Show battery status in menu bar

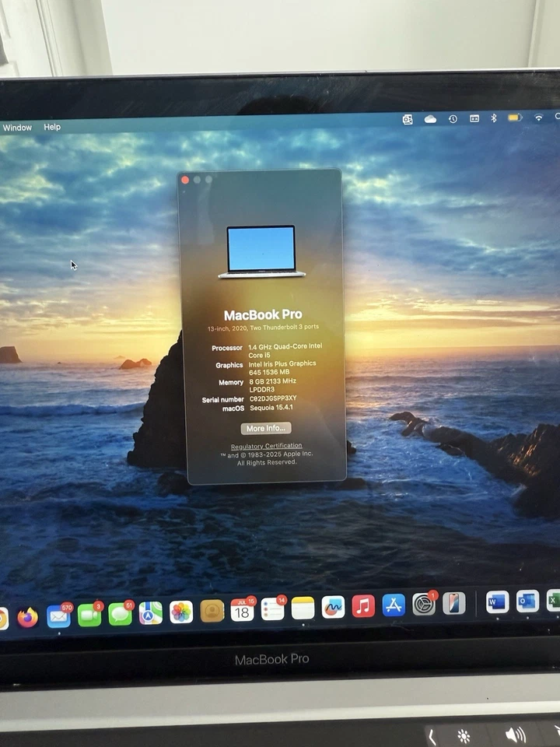(515, 117)
